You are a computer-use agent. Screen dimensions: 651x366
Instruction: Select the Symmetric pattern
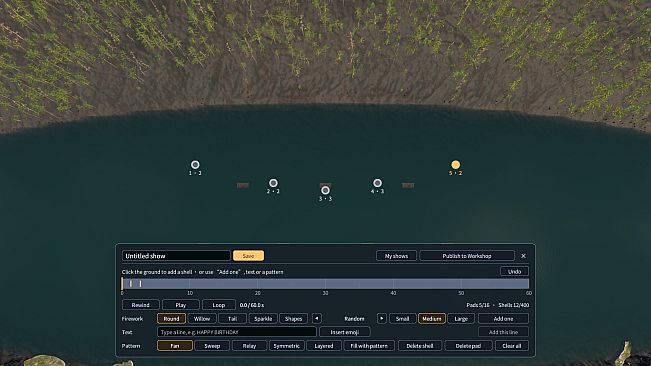point(286,346)
